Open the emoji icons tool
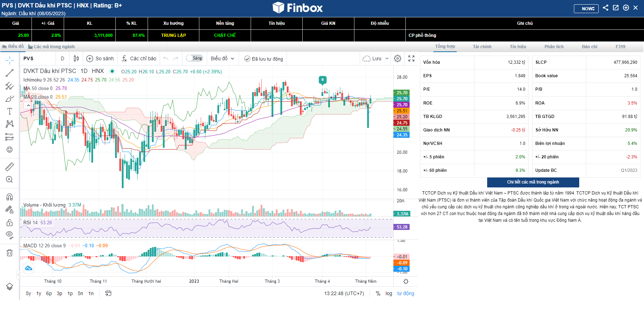Viewport: 644px width, 310px height. pos(10,150)
